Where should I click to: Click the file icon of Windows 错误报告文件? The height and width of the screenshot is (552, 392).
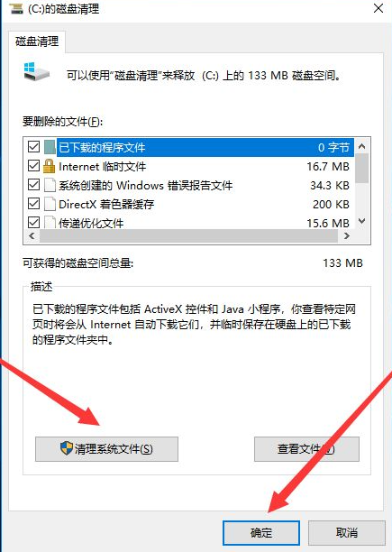50,185
